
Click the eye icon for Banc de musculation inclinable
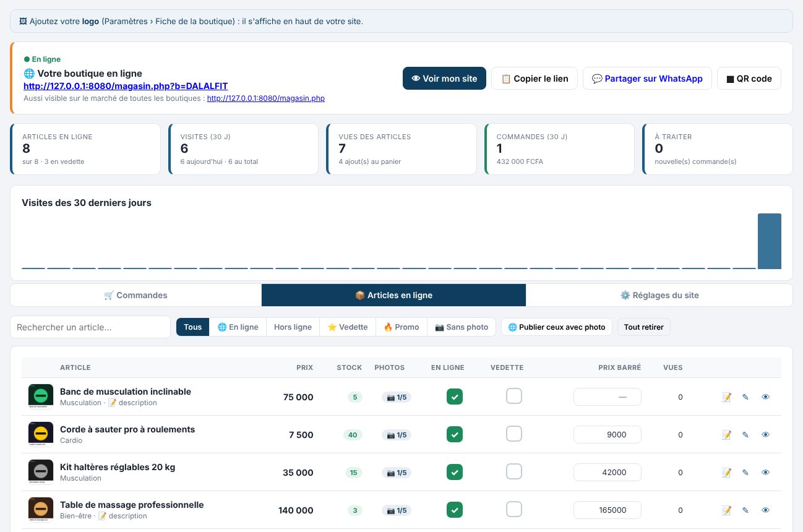coord(765,397)
